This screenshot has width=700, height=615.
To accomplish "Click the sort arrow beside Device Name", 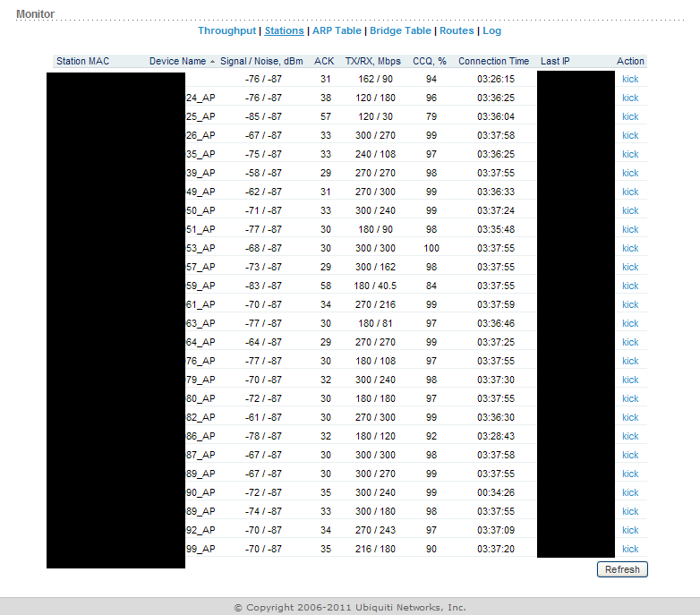I will 212,62.
